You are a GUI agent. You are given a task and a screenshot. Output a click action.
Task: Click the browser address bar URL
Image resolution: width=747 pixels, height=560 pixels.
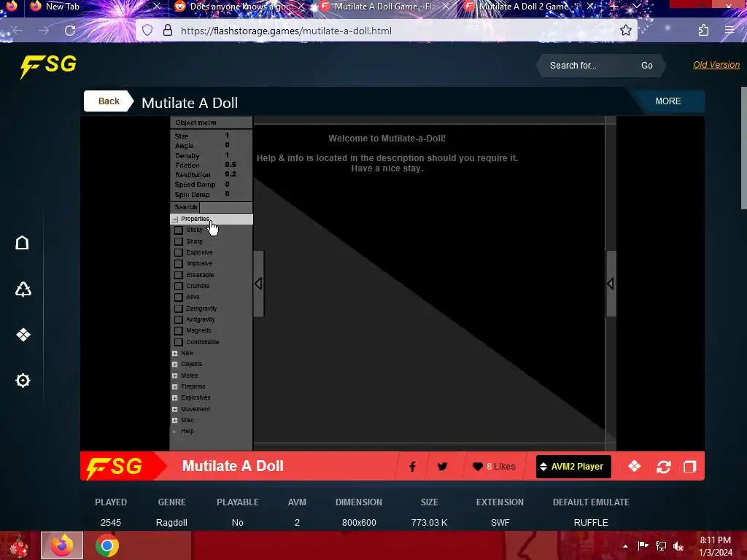coord(286,31)
